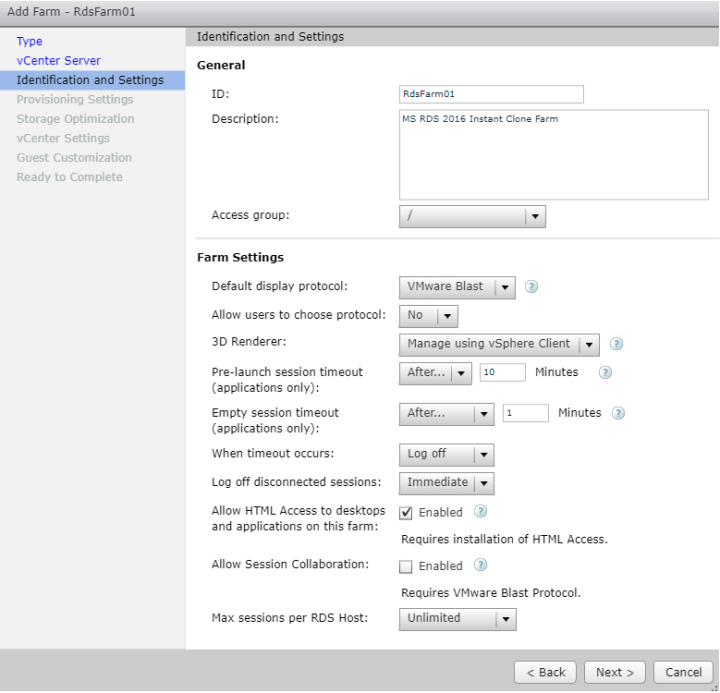
Task: Expand the 3D Renderer dropdown
Action: (499, 344)
